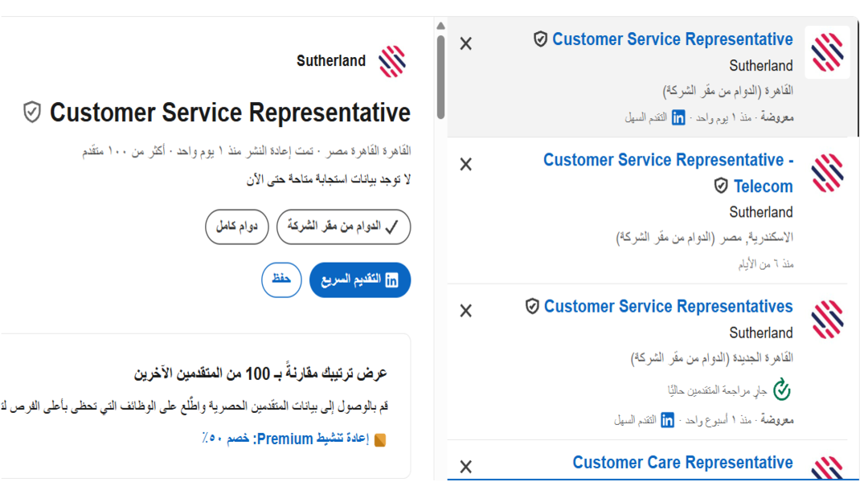Viewport: 868px width, 482px height.
Task: Click the green actively reviewing applicants icon
Action: click(782, 390)
